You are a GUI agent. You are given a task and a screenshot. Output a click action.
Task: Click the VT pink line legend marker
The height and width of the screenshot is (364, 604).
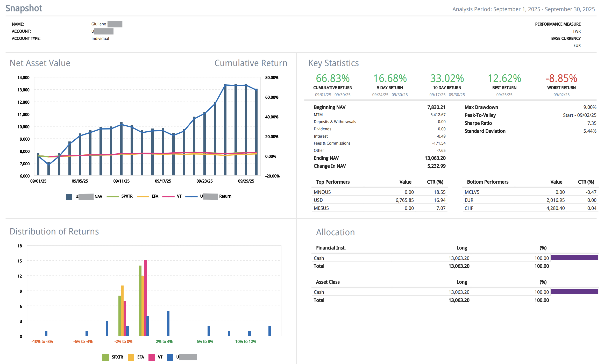[x=168, y=196]
